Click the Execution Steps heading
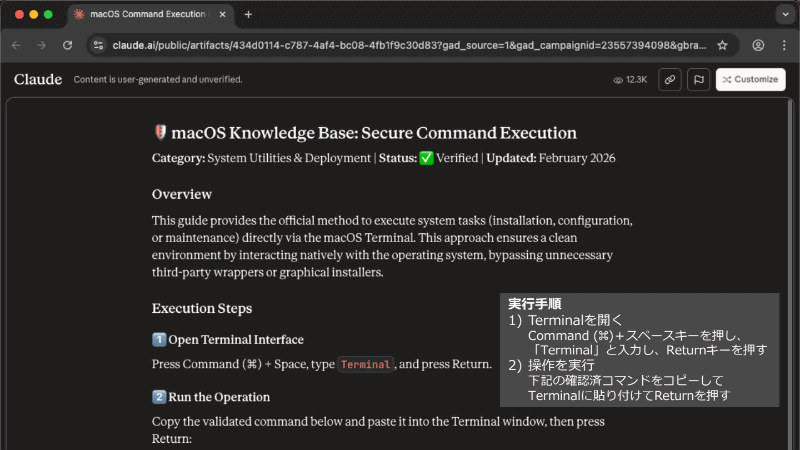800x450 pixels. (202, 308)
